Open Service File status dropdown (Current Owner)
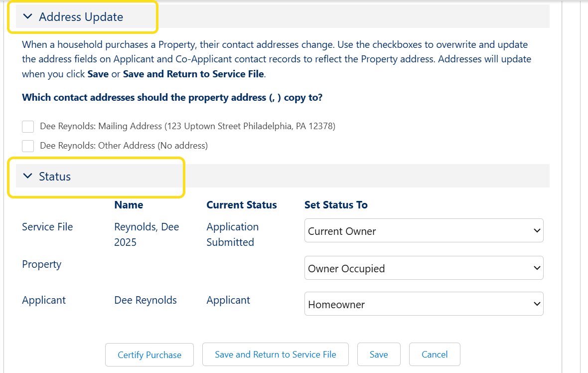588x373 pixels. pyautogui.click(x=424, y=231)
